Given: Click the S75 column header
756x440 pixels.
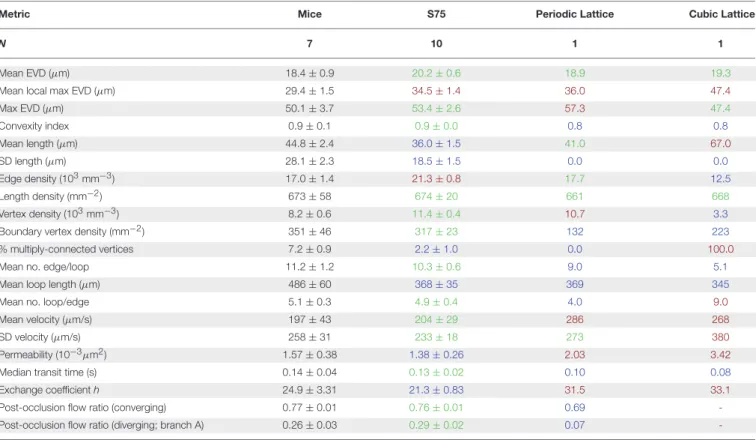Looking at the screenshot, I should 436,14.
